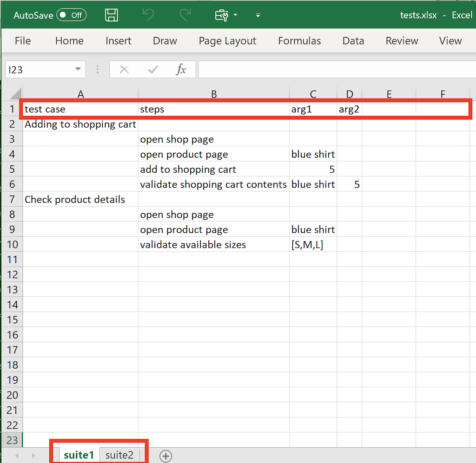Select 'Check product details' cell

pyautogui.click(x=80, y=199)
